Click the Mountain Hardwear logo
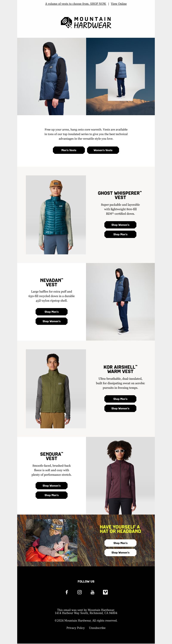 pos(86,23)
